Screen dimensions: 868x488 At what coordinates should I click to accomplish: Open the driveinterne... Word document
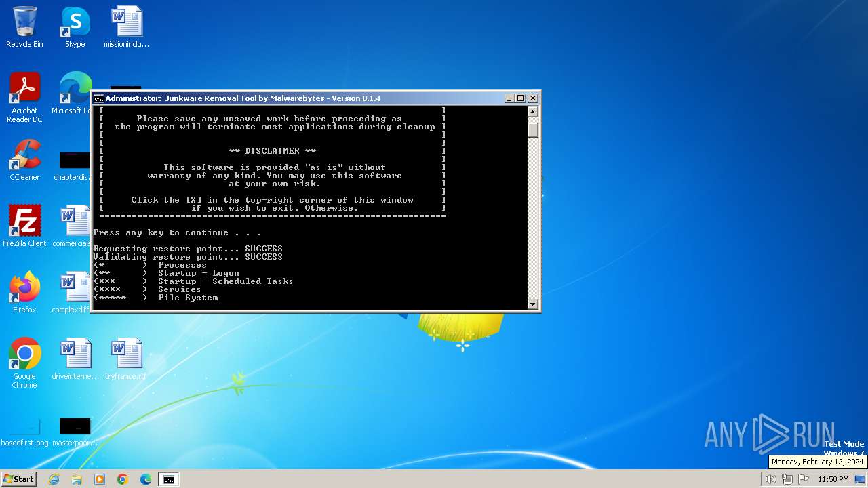tap(75, 359)
